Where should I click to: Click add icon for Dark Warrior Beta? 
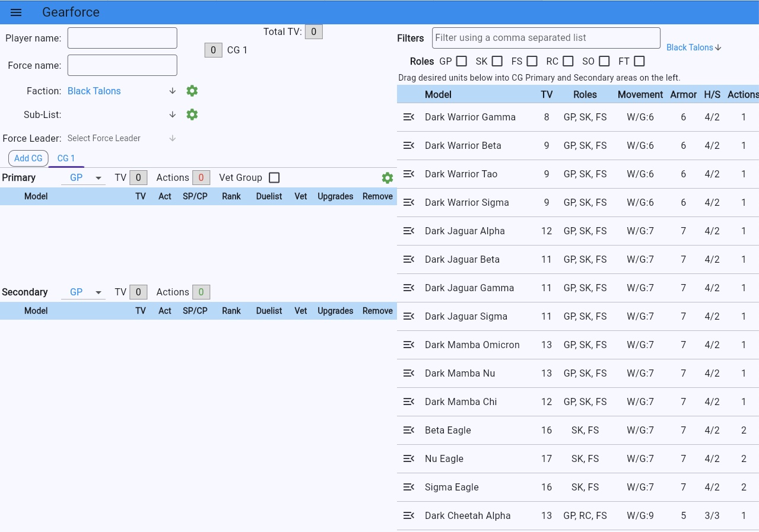409,145
